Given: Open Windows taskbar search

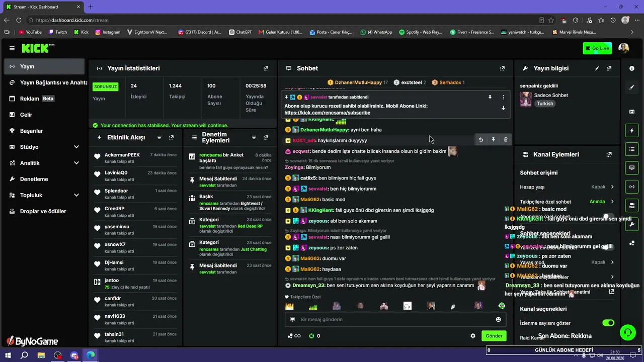Looking at the screenshot, I should [24, 355].
